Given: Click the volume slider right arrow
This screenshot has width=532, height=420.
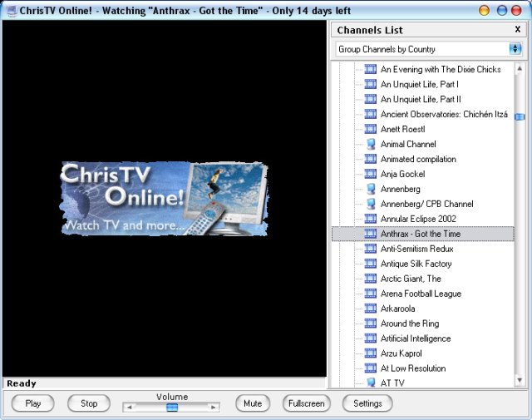Looking at the screenshot, I should (214, 407).
